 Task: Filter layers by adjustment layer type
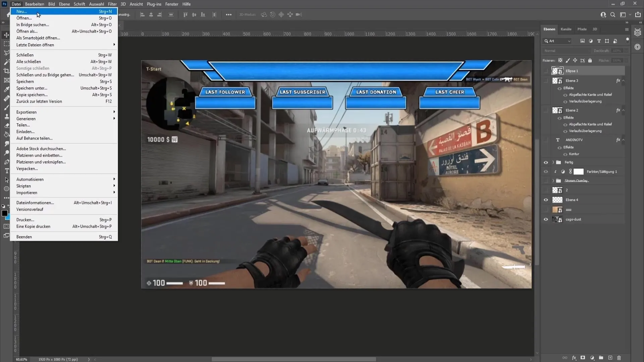(591, 41)
